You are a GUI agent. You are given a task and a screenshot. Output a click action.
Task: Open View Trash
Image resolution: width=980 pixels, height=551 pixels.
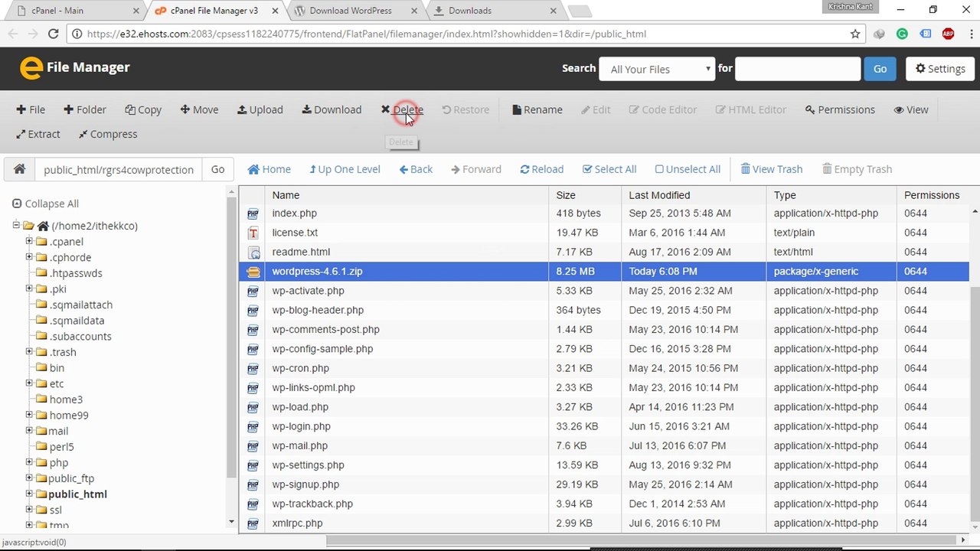point(772,169)
